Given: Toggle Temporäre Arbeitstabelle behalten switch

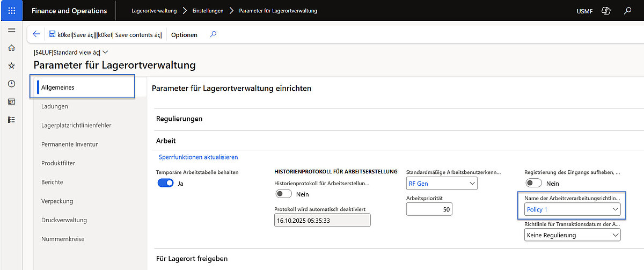Looking at the screenshot, I should tap(165, 183).
